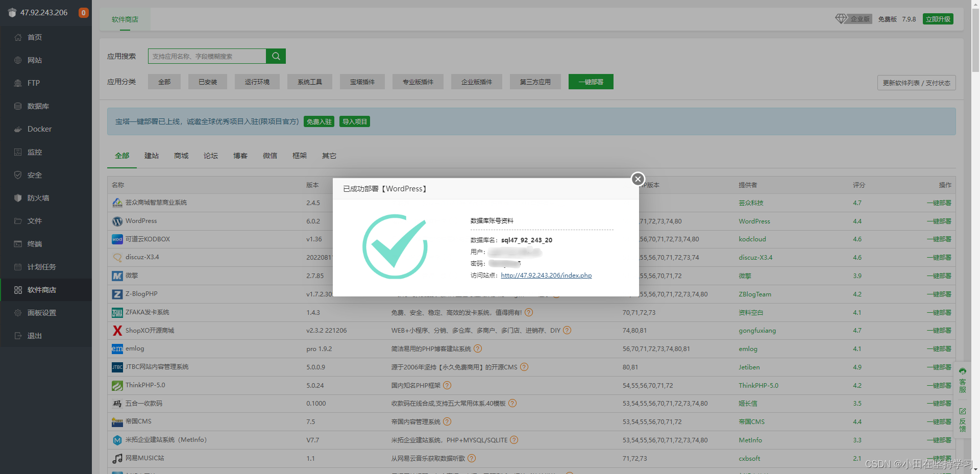Click the orange notification badge 0
This screenshot has width=980, height=474.
83,13
